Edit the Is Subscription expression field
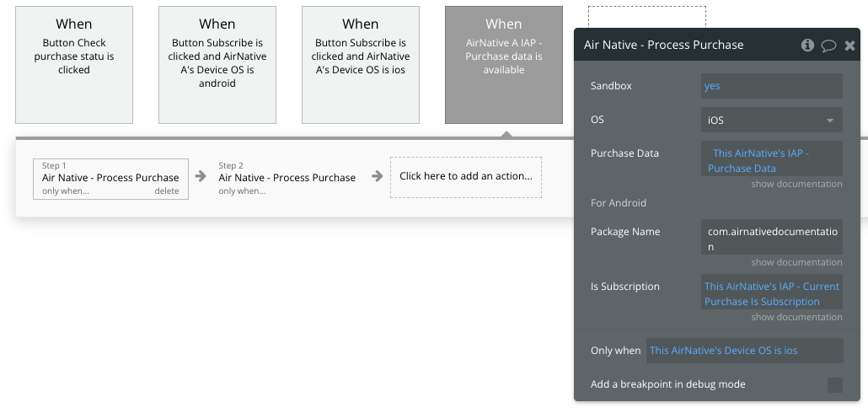868x413 pixels. [x=771, y=293]
